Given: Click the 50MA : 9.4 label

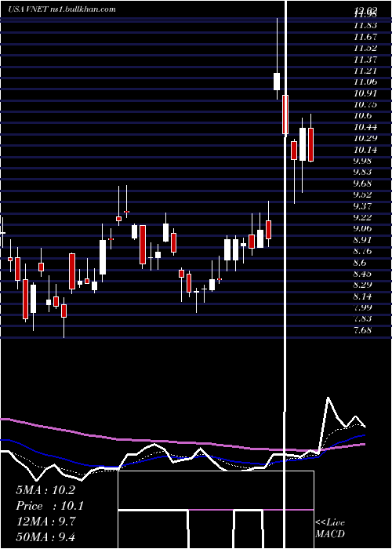Looking at the screenshot, I should pyautogui.click(x=45, y=536).
